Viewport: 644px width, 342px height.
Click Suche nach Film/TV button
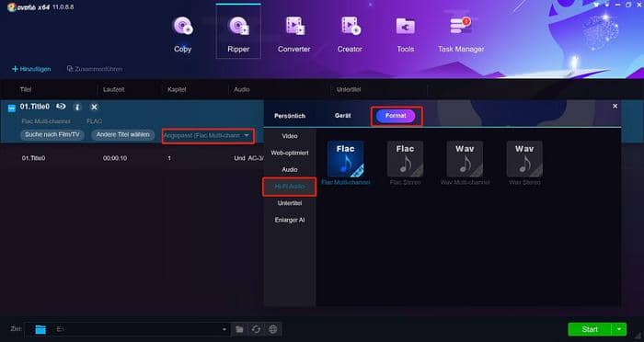pyautogui.click(x=52, y=134)
